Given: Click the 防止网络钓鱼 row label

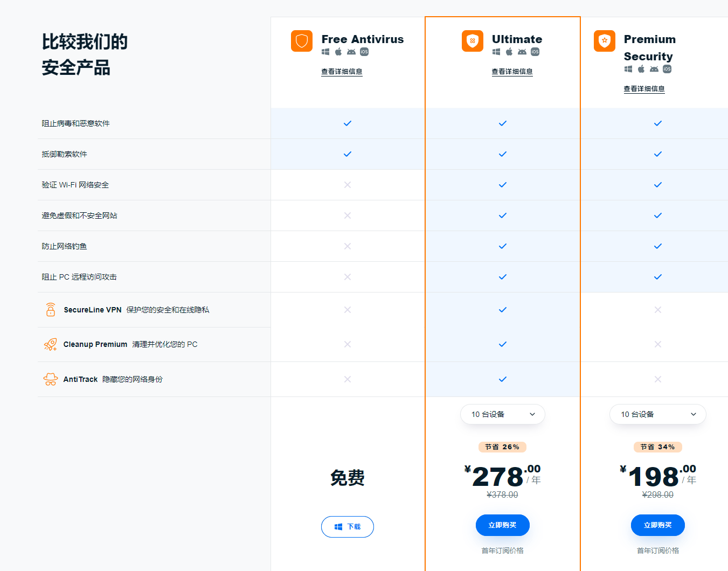Looking at the screenshot, I should pos(65,246).
